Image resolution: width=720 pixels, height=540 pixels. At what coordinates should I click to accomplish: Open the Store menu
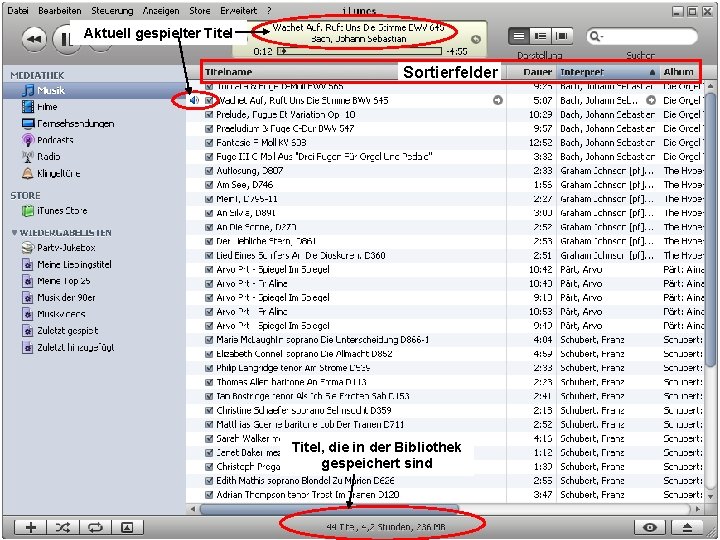pyautogui.click(x=200, y=10)
